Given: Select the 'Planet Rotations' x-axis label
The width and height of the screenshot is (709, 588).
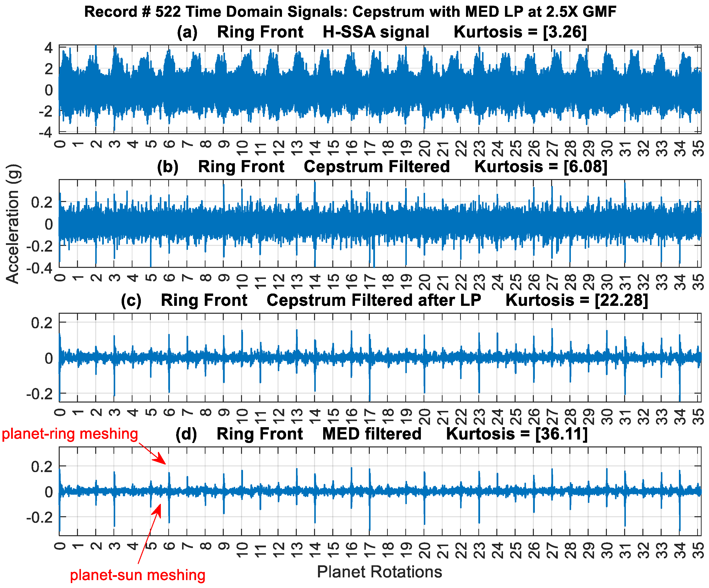Looking at the screenshot, I should (379, 572).
